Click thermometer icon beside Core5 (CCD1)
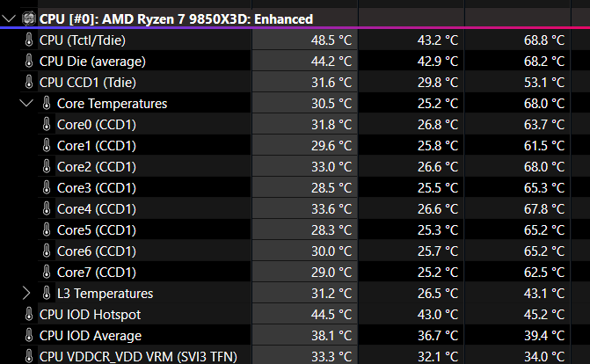This screenshot has width=590, height=364. pyautogui.click(x=47, y=229)
